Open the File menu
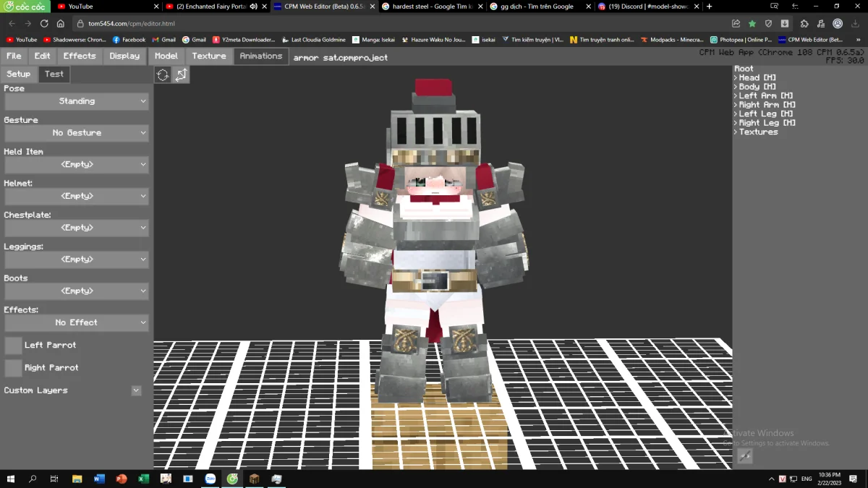The width and height of the screenshot is (868, 488). pyautogui.click(x=14, y=56)
